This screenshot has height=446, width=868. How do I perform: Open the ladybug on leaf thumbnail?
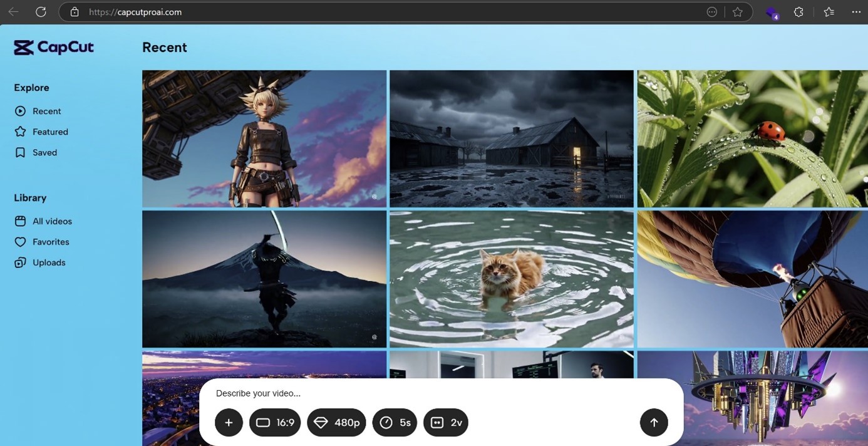coord(752,138)
